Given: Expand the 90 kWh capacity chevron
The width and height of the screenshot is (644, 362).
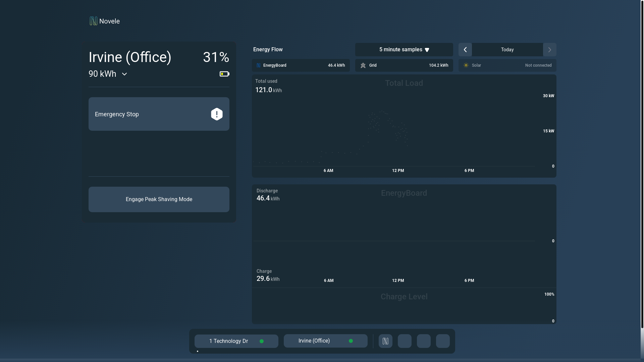Looking at the screenshot, I should tap(124, 74).
